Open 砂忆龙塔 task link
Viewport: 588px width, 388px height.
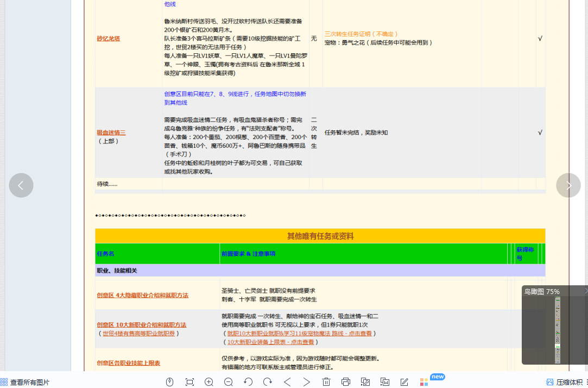pos(108,39)
